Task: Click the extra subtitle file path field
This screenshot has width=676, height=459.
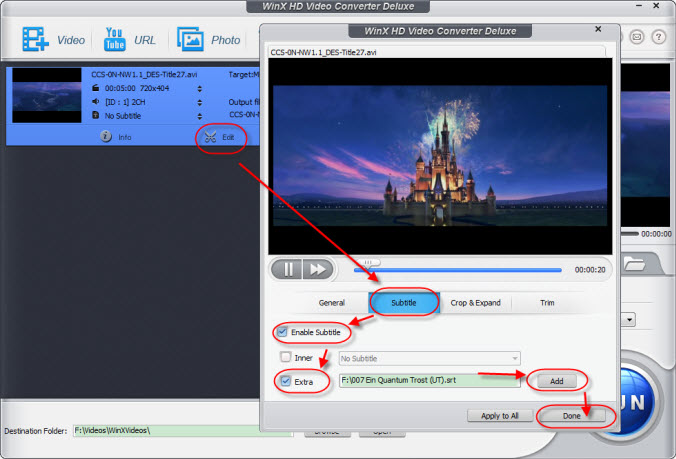Action: coord(430,381)
